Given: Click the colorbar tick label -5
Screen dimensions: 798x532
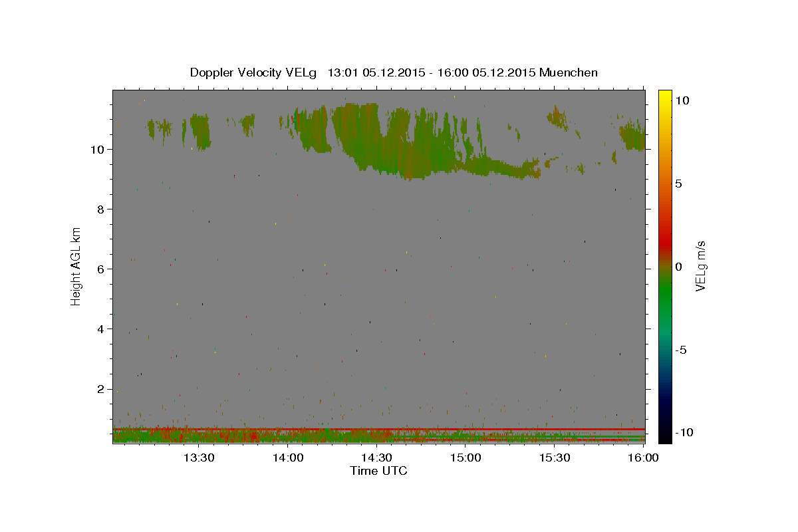Looking at the screenshot, I should [680, 350].
